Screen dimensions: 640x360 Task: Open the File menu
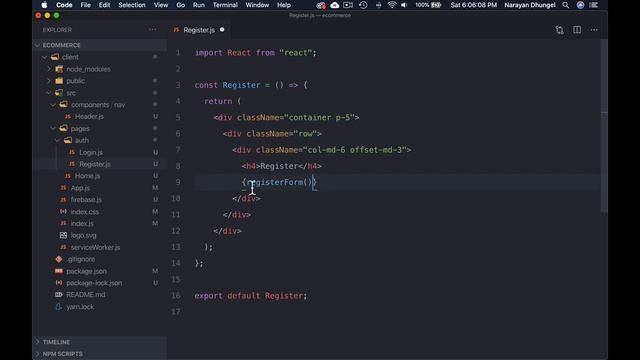click(x=86, y=5)
